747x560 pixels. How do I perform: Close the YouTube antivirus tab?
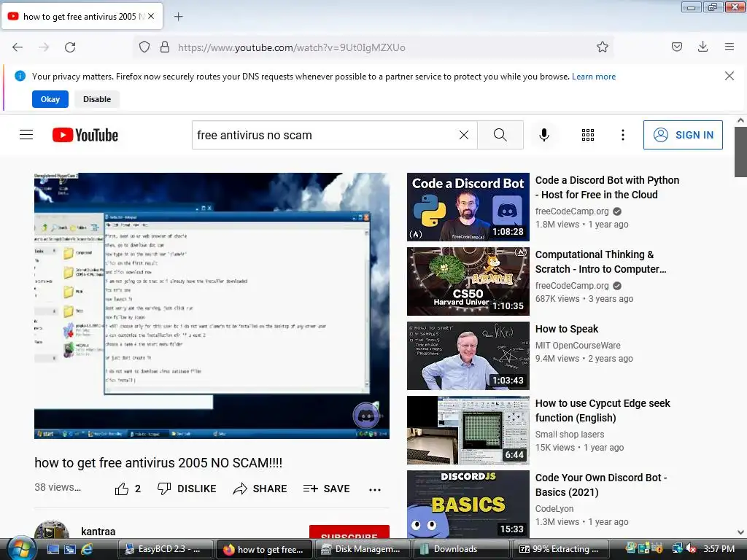tap(151, 16)
